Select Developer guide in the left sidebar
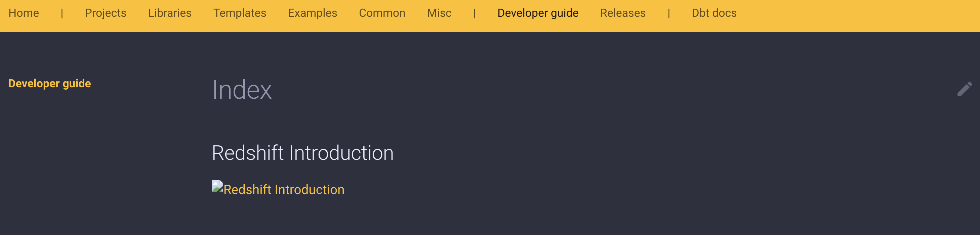Screen dimensions: 980x235 coord(49,83)
